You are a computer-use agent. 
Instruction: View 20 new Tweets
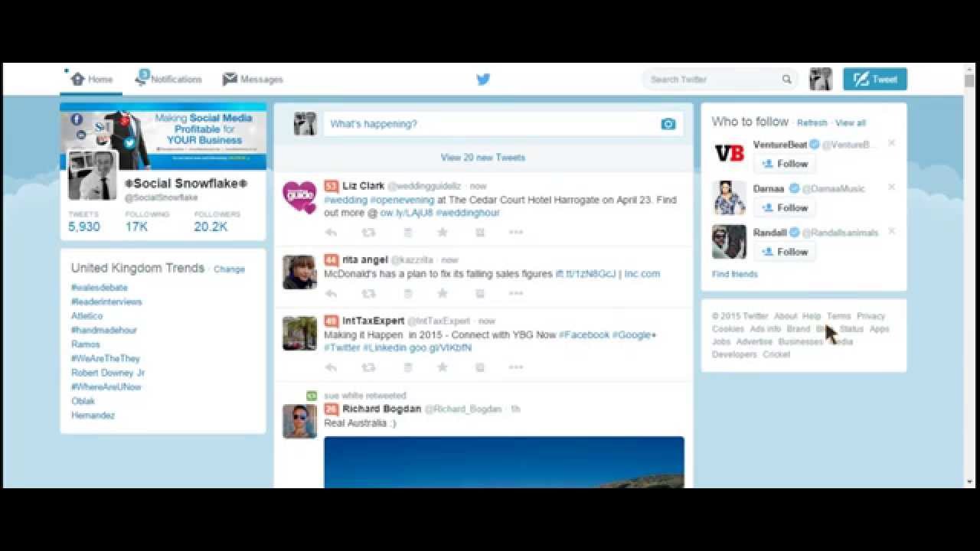tap(483, 157)
